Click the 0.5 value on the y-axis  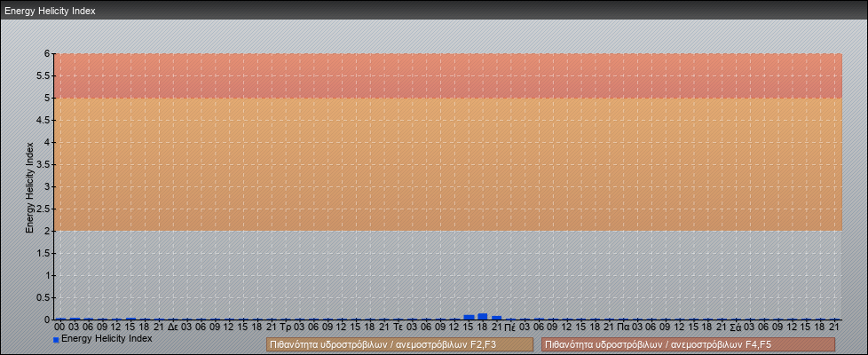[x=44, y=297]
